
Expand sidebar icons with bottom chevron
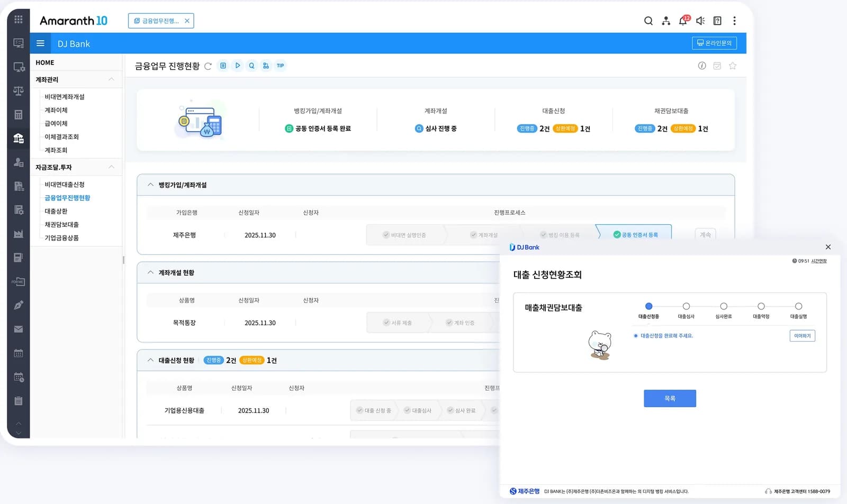click(19, 433)
